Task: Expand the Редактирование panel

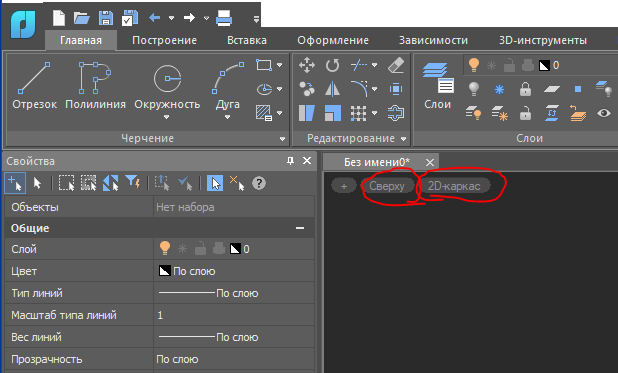Action: (x=403, y=139)
